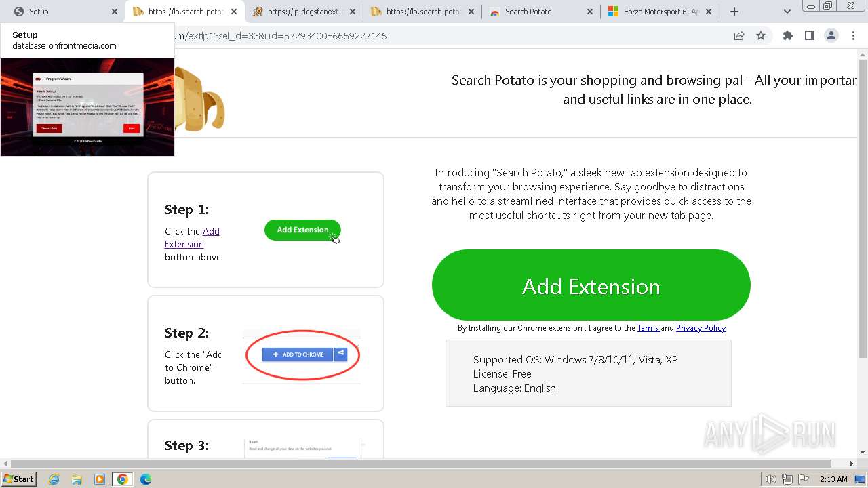Open new tab with plus button
The image size is (868, 488).
(x=734, y=12)
